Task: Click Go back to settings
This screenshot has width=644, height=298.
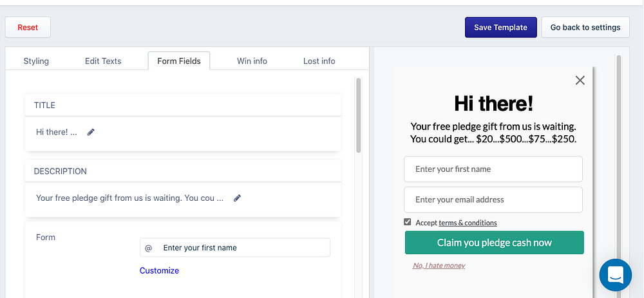Action: (585, 27)
